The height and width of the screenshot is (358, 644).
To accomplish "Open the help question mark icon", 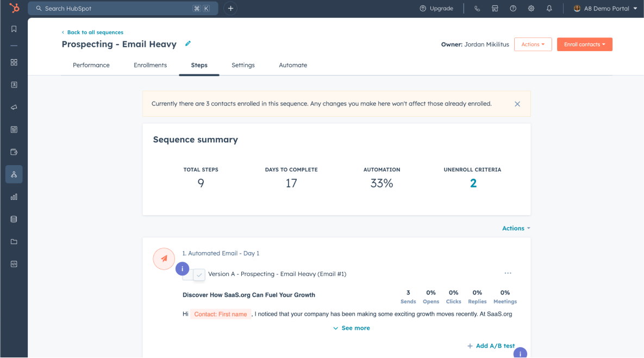I will tap(513, 8).
